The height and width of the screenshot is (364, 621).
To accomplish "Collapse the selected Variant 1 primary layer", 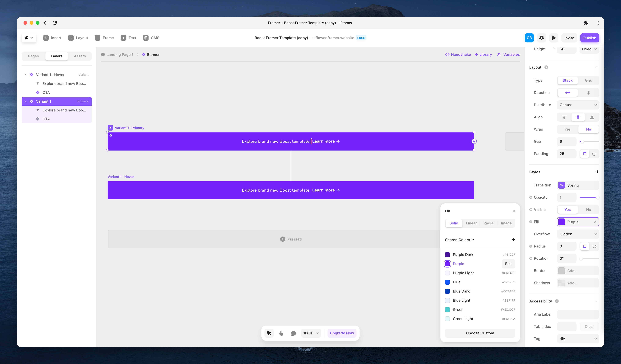I will (x=26, y=101).
